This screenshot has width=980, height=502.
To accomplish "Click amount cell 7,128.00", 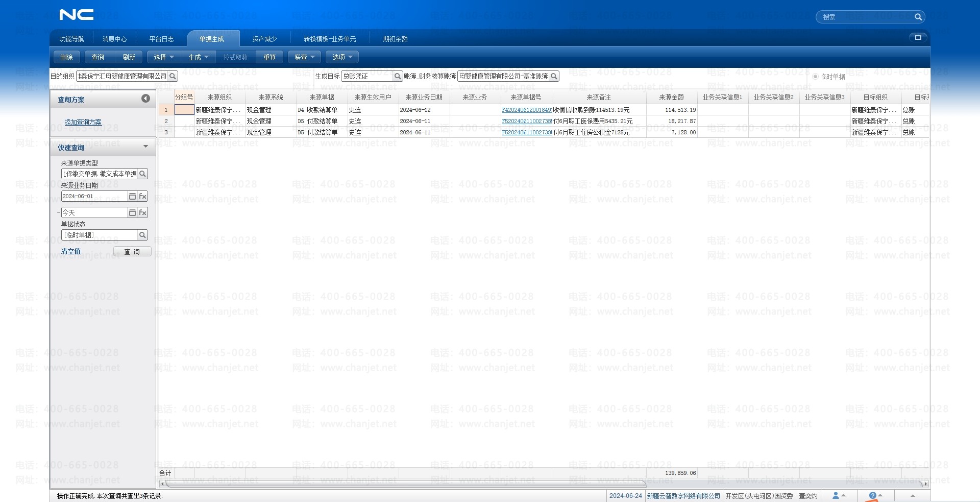I will (x=672, y=132).
